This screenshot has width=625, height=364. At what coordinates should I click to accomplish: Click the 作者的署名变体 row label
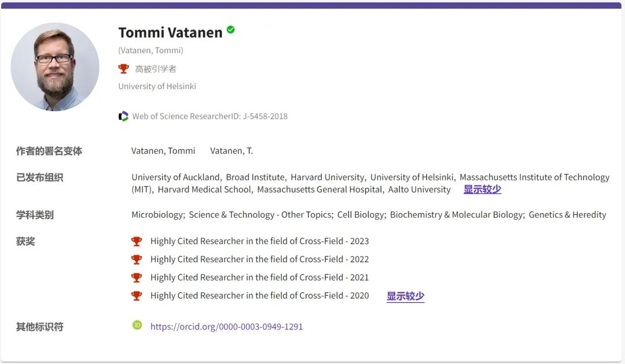click(49, 151)
